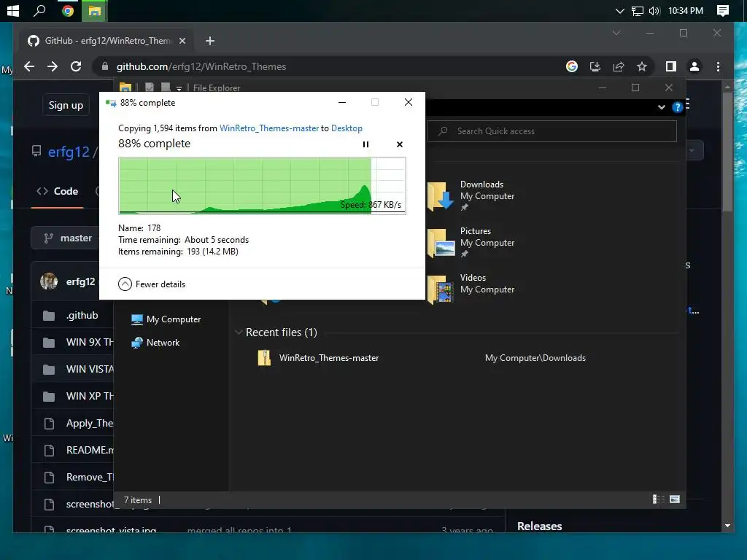
Task: Open Videos folder in Quick access
Action: pos(471,289)
